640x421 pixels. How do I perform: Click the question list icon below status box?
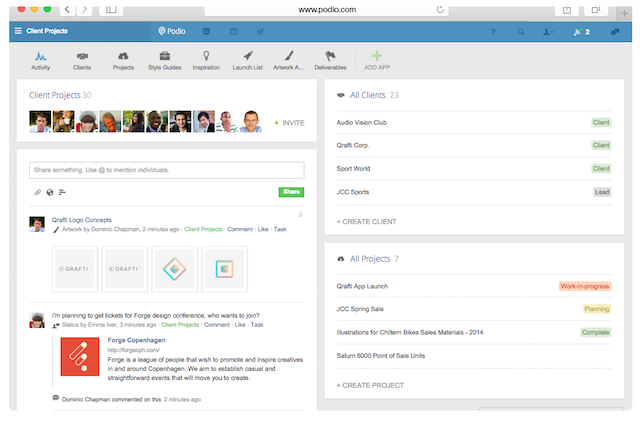[x=62, y=192]
